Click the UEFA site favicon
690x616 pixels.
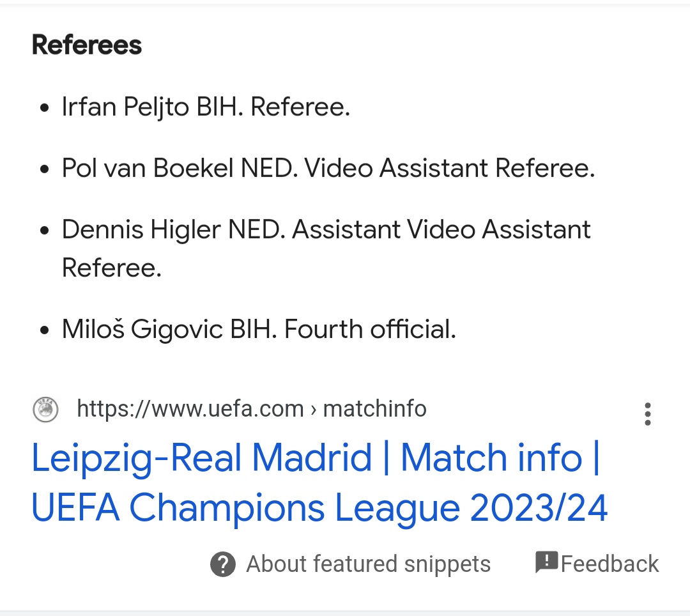point(45,409)
